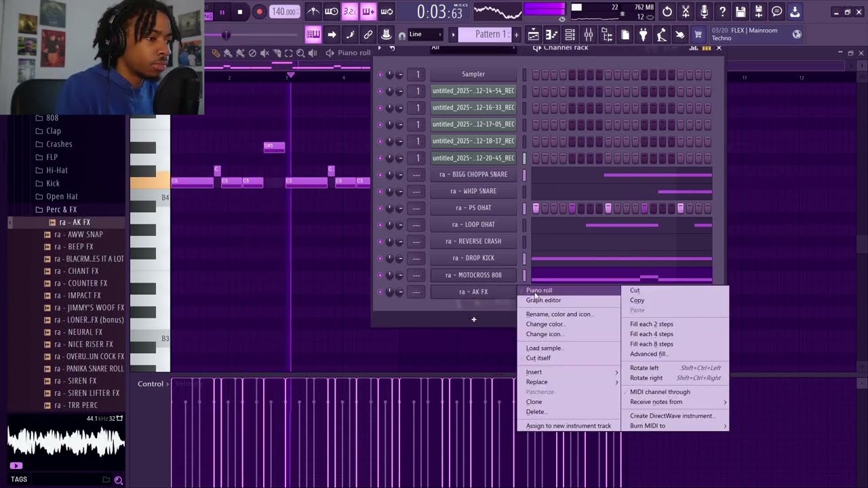Open the Line snap dropdown

pyautogui.click(x=425, y=35)
